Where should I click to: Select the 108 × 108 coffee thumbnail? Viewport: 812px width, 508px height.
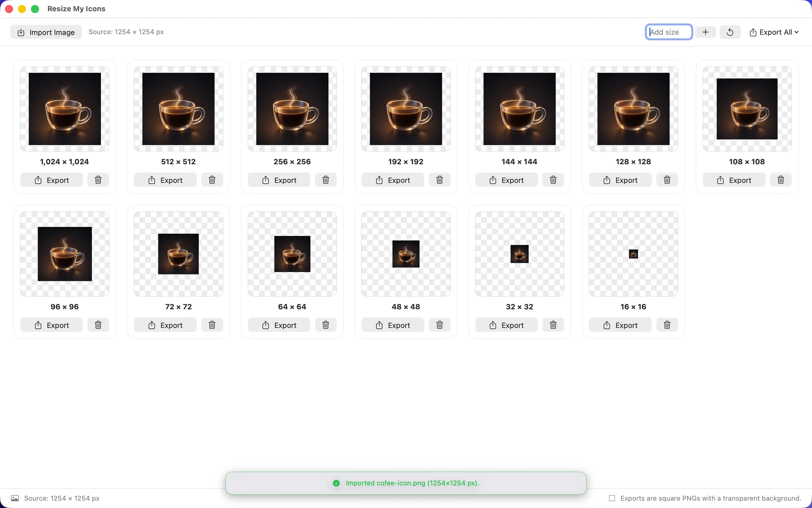point(747,109)
